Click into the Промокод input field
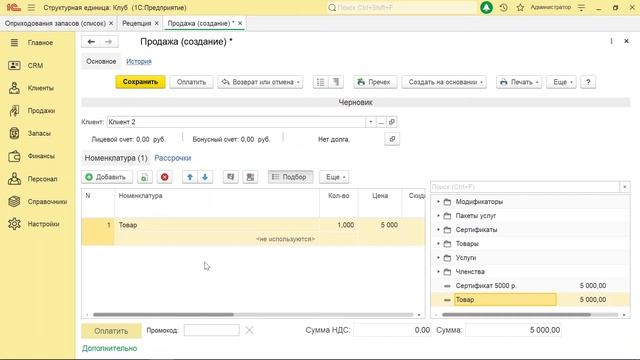Viewport: 640px width, 360px height. pos(211,330)
